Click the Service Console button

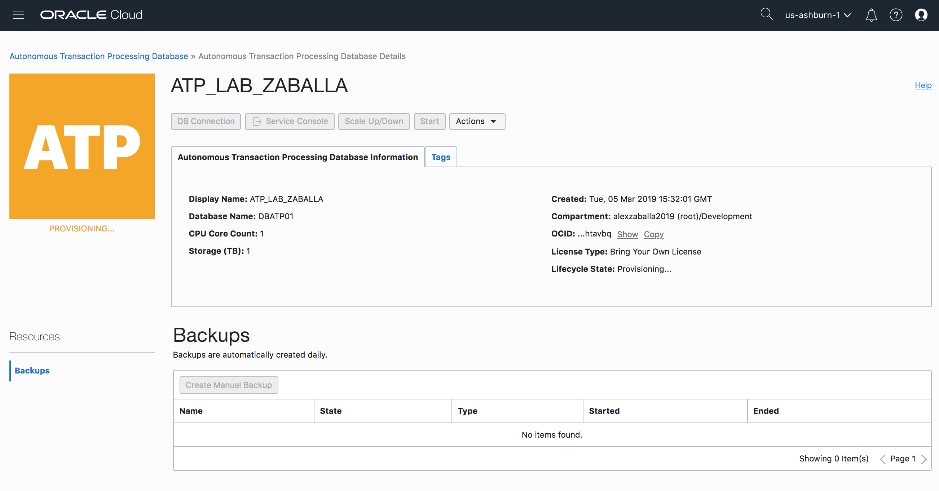pos(289,121)
